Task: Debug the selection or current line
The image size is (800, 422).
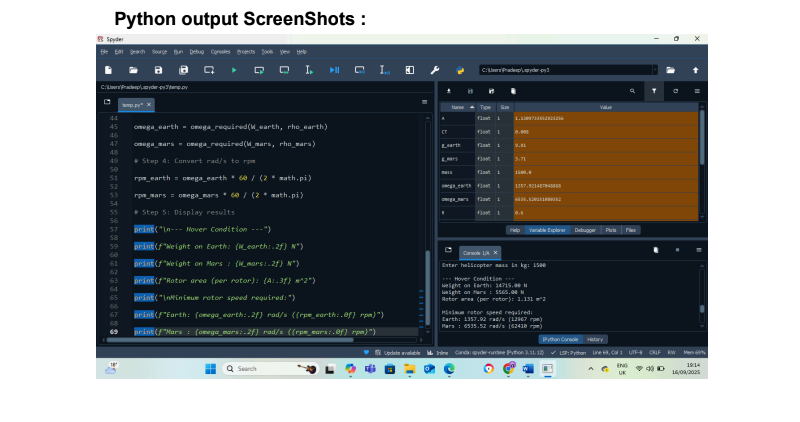Action: point(385,70)
